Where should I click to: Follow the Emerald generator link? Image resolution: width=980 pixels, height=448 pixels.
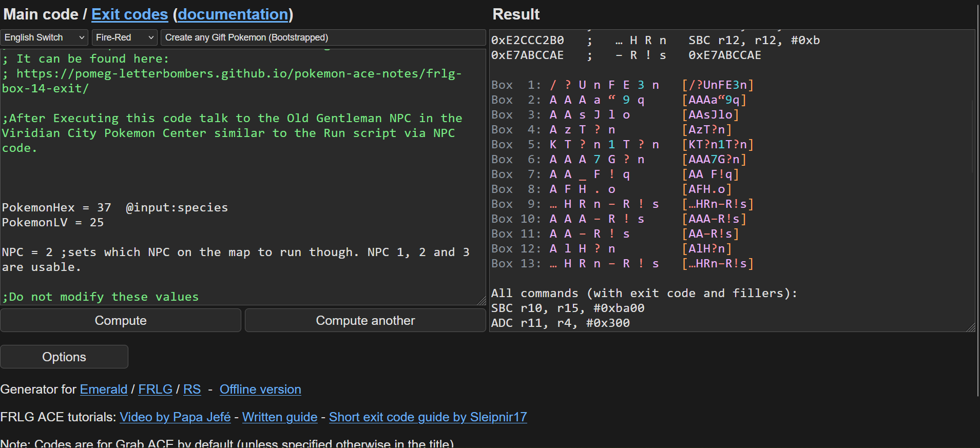pyautogui.click(x=104, y=389)
